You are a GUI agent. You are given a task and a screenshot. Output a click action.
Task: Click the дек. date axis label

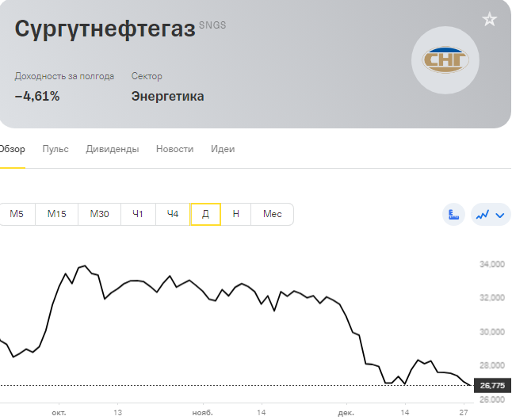pos(346,413)
